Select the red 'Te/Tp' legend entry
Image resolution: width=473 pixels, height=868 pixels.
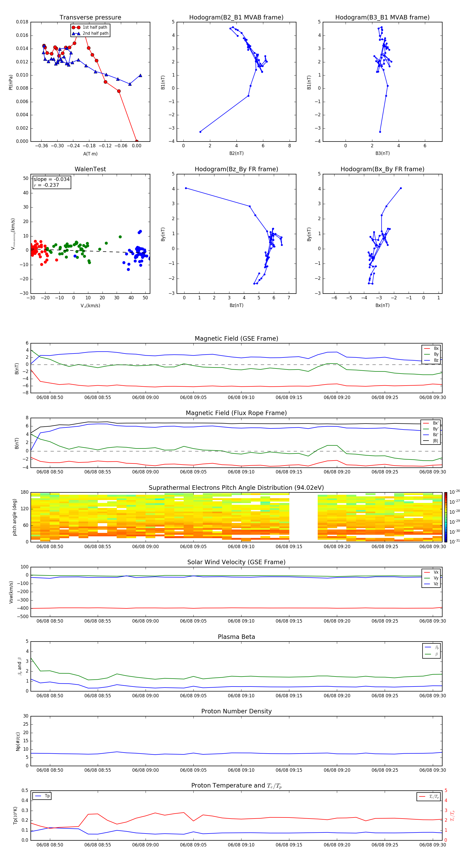(429, 796)
